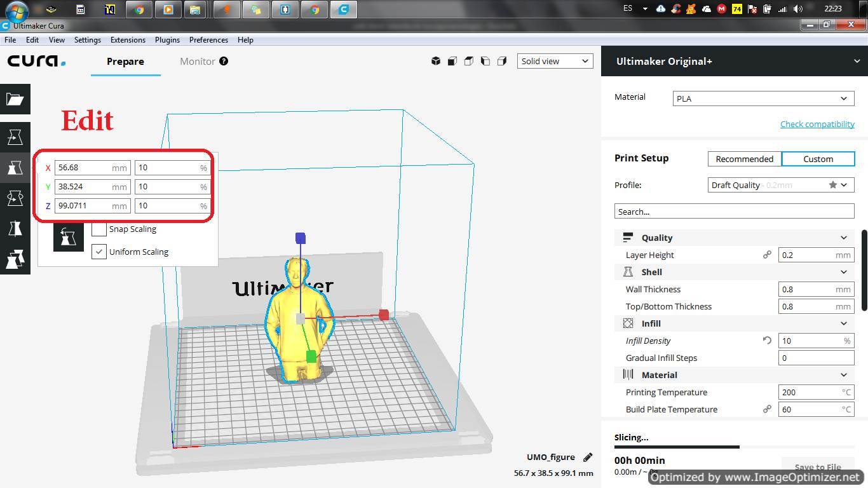Reset Infill Density with revert arrow icon
The width and height of the screenshot is (868, 488).
767,341
